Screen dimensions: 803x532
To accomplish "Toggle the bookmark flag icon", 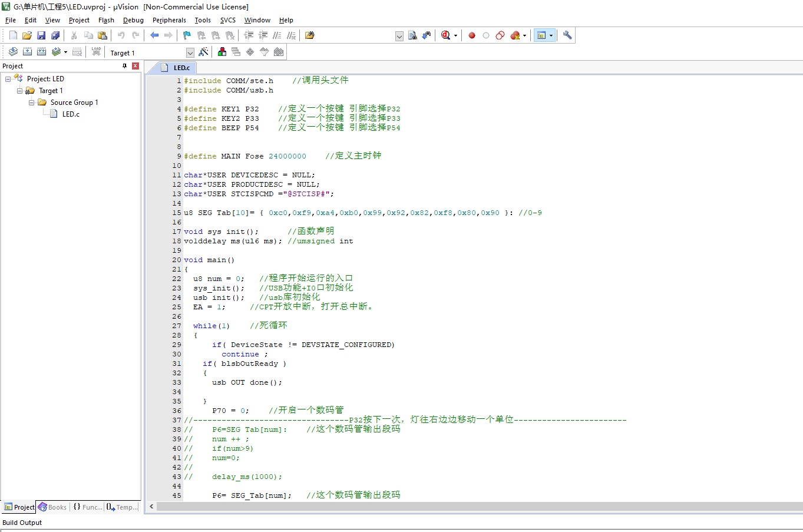I will 187,35.
